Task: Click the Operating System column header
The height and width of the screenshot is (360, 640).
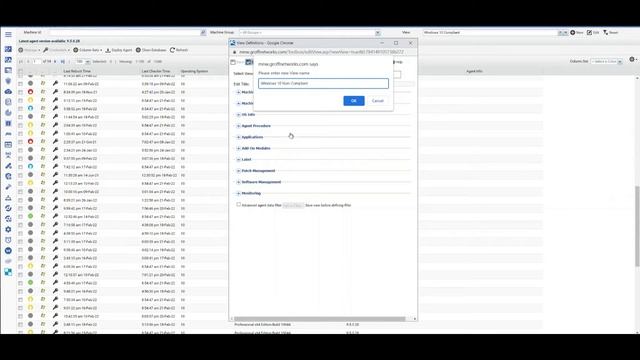Action: click(194, 71)
